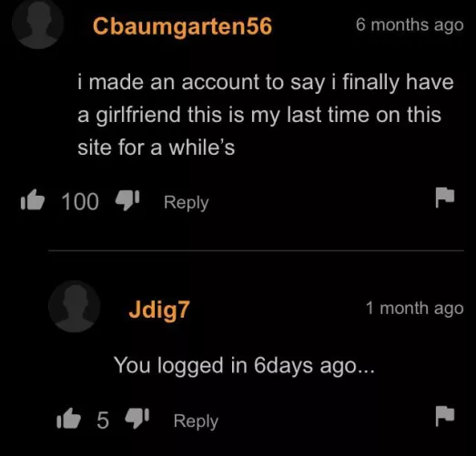Visit the Cbaumgarten56 username link

click(182, 26)
